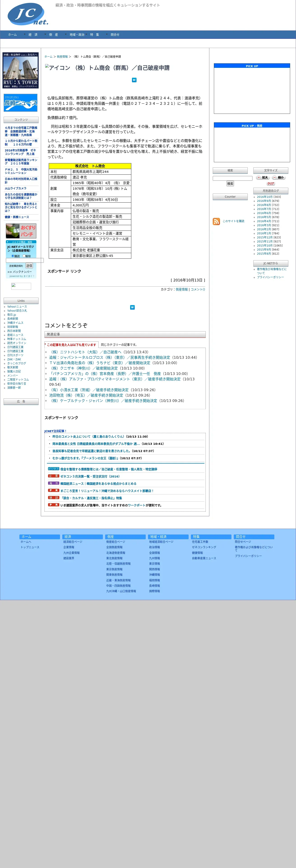The height and width of the screenshot is (868, 296).
Task: Click the Hatena bookmark icon above the comment section
Action: point(132,307)
